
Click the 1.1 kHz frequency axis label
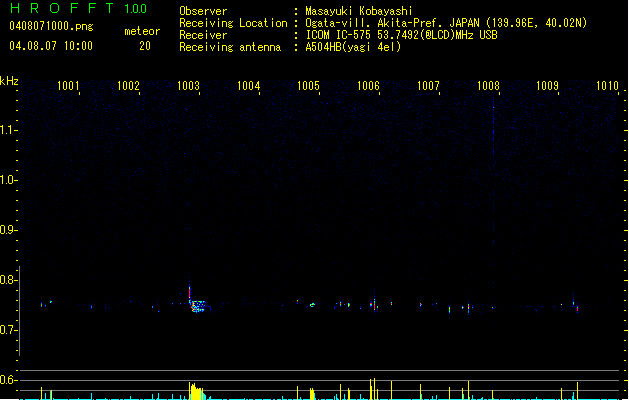click(7, 130)
